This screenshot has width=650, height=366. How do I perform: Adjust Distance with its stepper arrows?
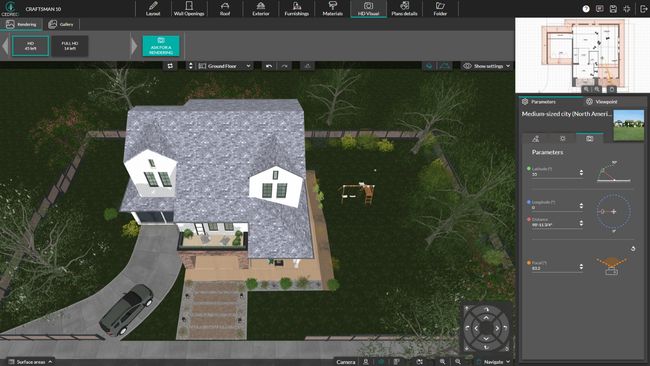[x=581, y=223]
